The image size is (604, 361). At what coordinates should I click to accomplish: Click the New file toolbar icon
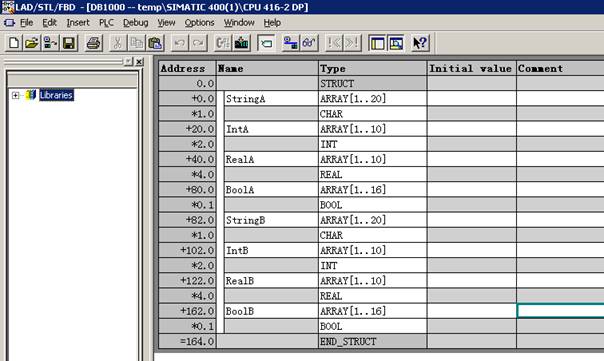13,43
